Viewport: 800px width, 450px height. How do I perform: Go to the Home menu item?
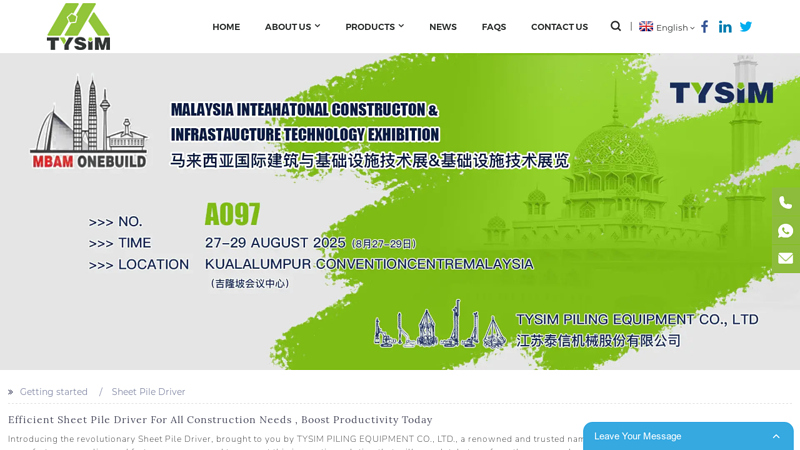point(226,27)
